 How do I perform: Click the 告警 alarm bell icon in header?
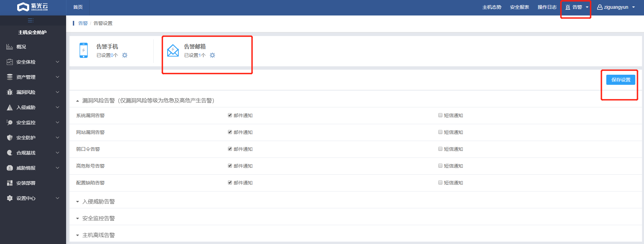pyautogui.click(x=568, y=7)
